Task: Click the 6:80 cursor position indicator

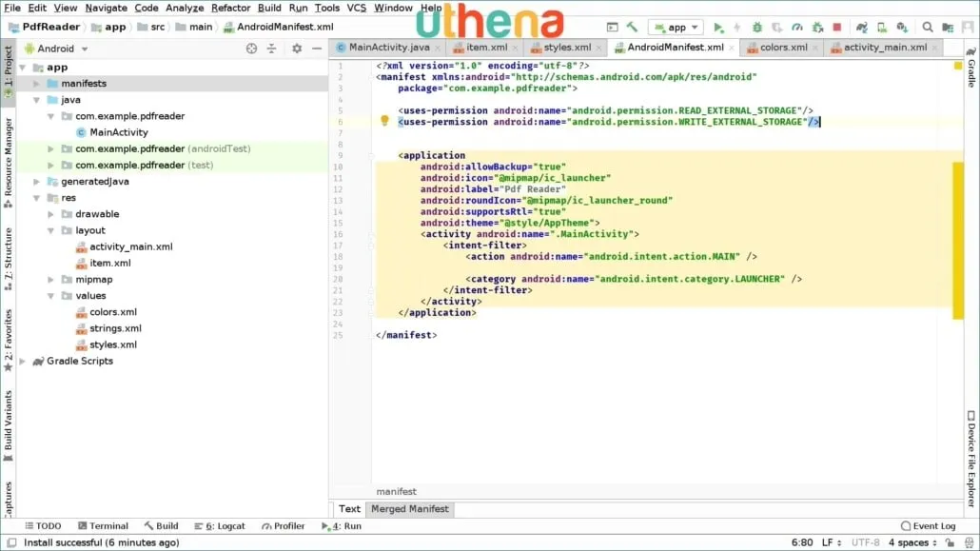Action: (x=802, y=542)
